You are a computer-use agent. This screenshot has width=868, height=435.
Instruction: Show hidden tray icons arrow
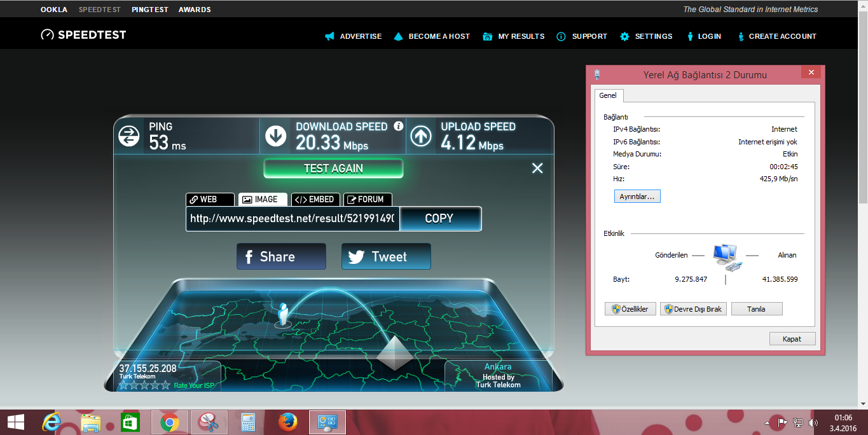767,422
